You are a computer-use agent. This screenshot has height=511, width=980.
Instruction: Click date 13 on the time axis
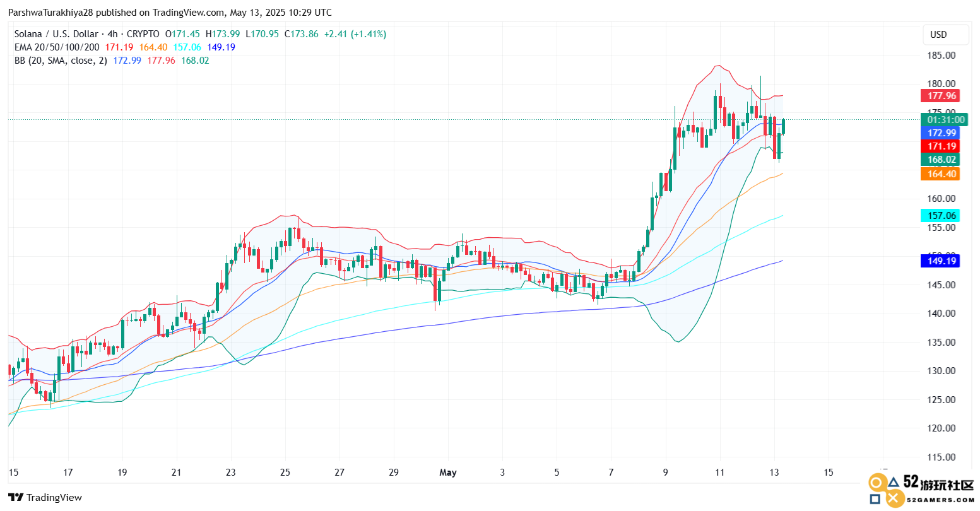774,473
